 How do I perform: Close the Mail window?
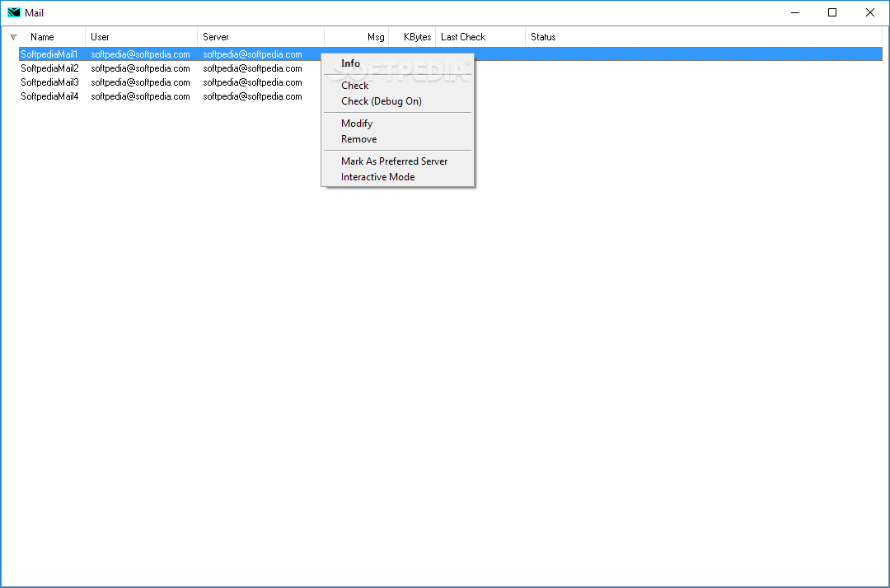(869, 12)
